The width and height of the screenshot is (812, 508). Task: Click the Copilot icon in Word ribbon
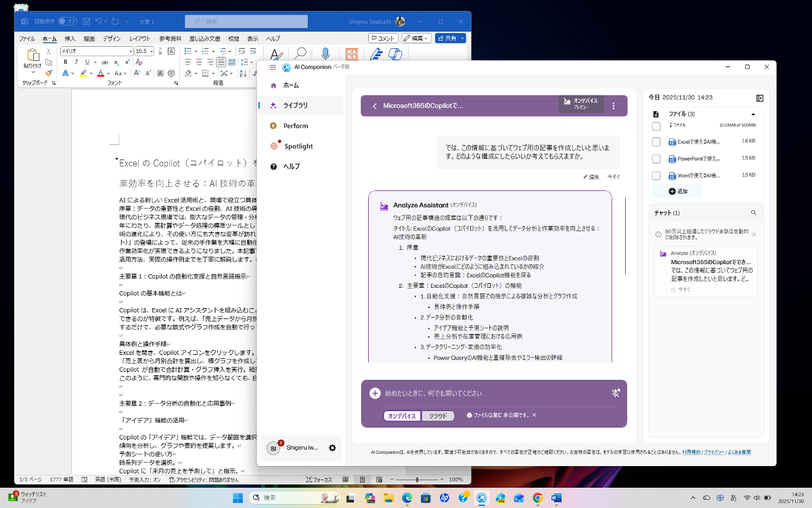pos(395,54)
